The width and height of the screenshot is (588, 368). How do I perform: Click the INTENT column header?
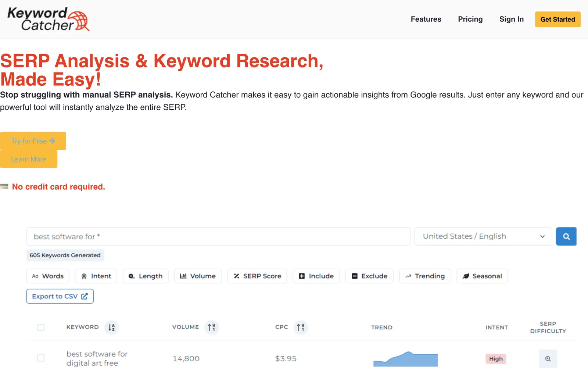pyautogui.click(x=496, y=328)
